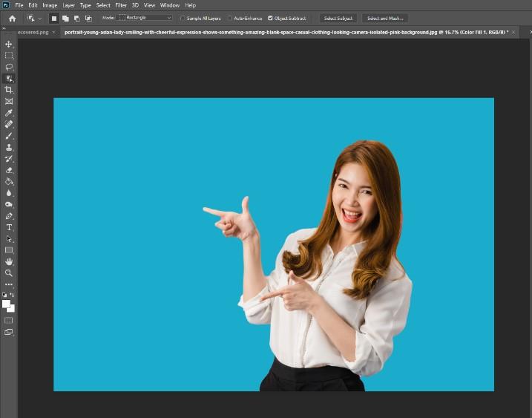532x418 pixels.
Task: Select the Lasso tool
Action: 9,67
